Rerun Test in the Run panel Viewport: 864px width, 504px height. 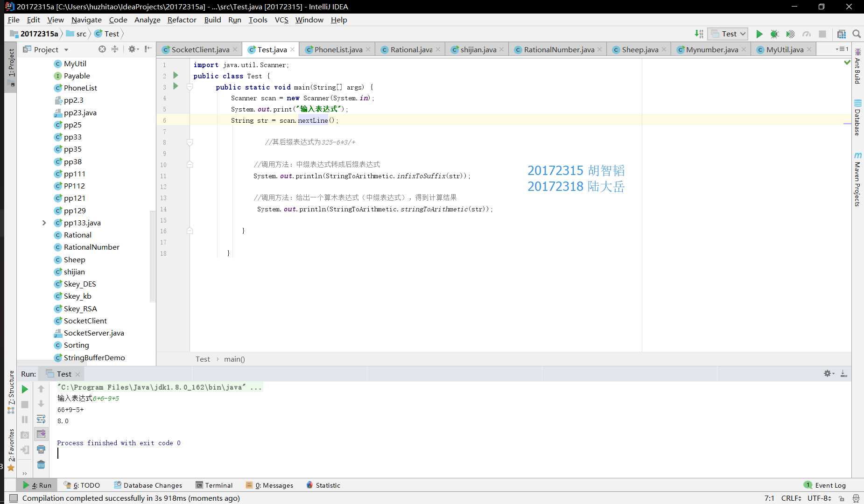click(25, 389)
